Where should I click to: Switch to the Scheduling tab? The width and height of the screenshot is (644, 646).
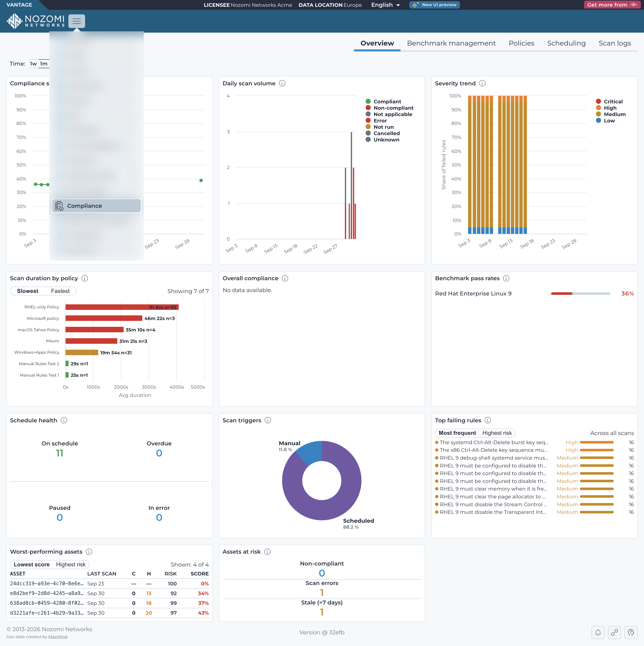pos(566,43)
